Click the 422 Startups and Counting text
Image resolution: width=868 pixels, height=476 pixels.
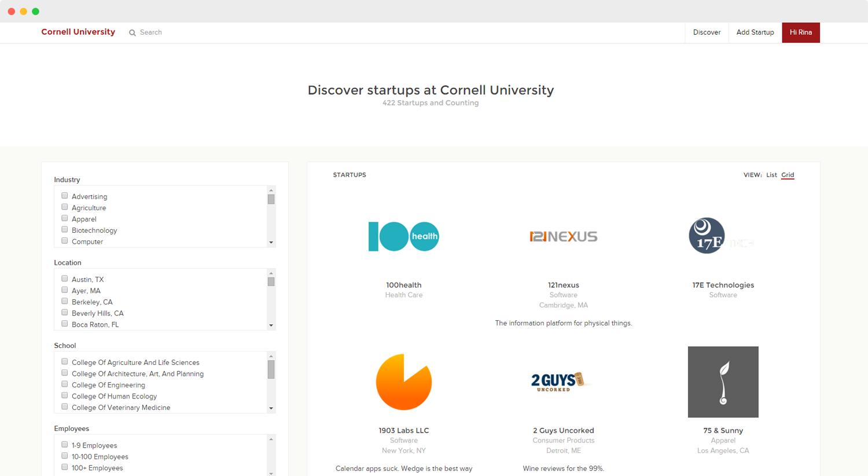pos(431,103)
